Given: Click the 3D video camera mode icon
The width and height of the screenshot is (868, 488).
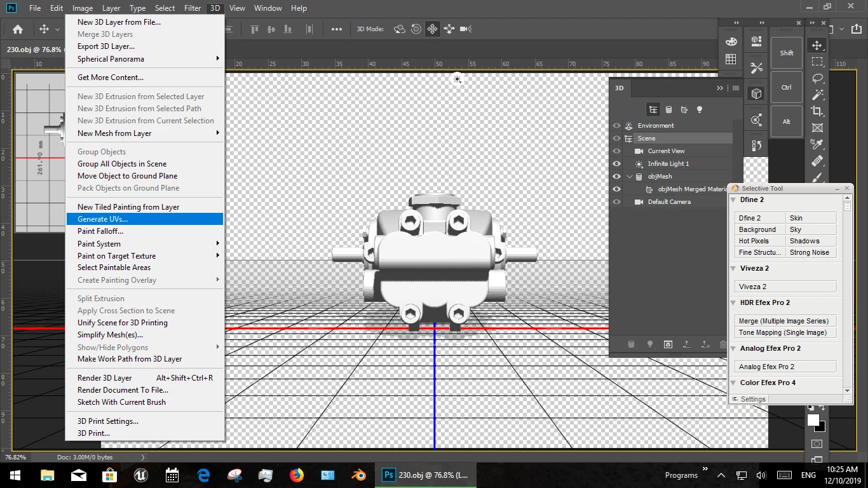Looking at the screenshot, I should tap(466, 29).
